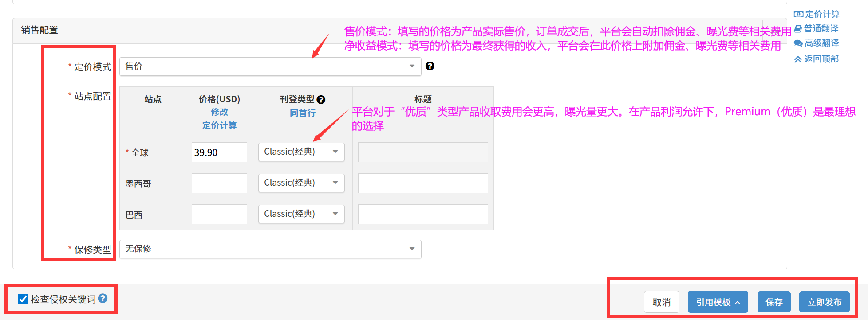Expand the 引用模板 button menu
Screen dimensions: 868x320
point(718,302)
